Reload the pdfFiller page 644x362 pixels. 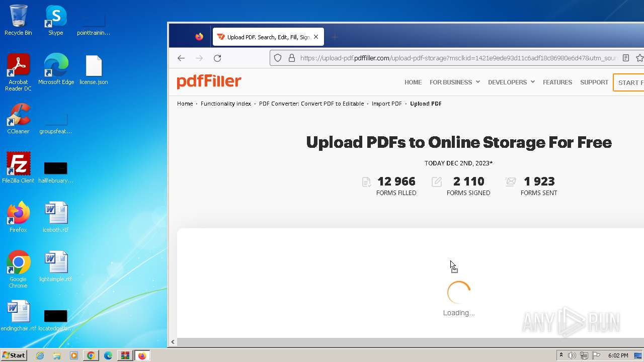(217, 58)
